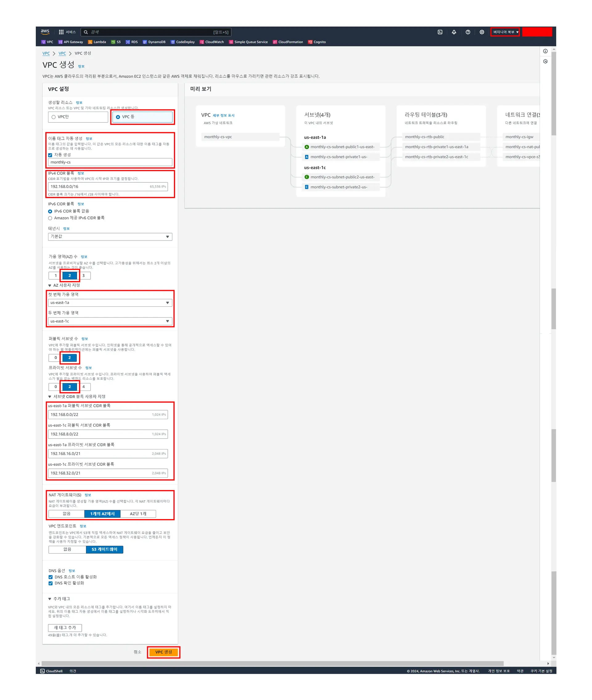The width and height of the screenshot is (592, 700).
Task: Open DynamoDB shortcut in favorites bar
Action: pos(154,42)
